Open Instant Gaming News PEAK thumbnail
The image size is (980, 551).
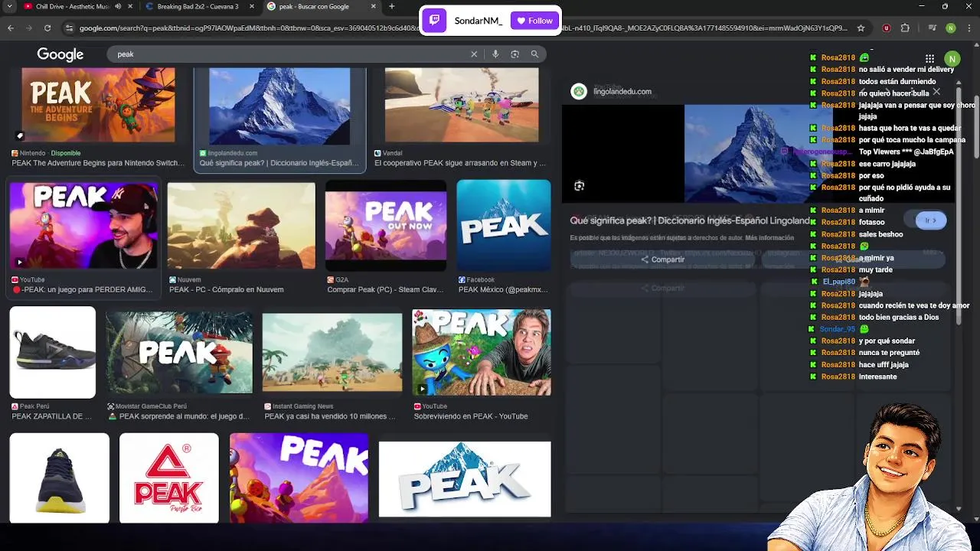pos(332,353)
